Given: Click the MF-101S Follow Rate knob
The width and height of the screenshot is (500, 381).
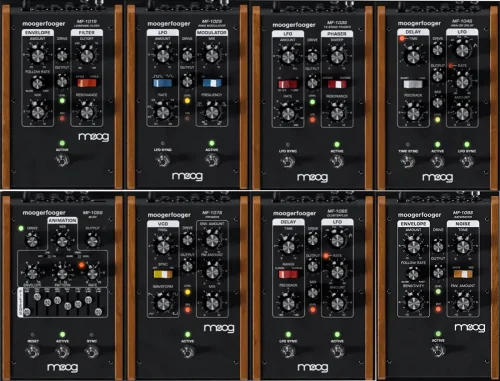Looking at the screenshot, I should pyautogui.click(x=38, y=83).
